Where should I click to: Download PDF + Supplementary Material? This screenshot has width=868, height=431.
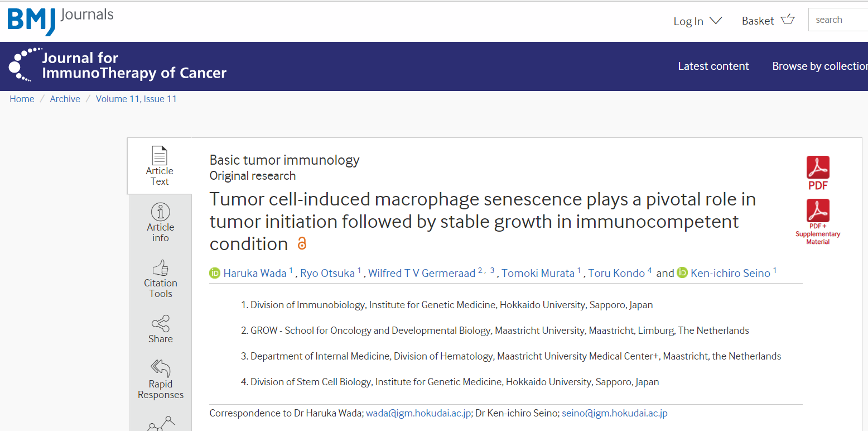[818, 211]
